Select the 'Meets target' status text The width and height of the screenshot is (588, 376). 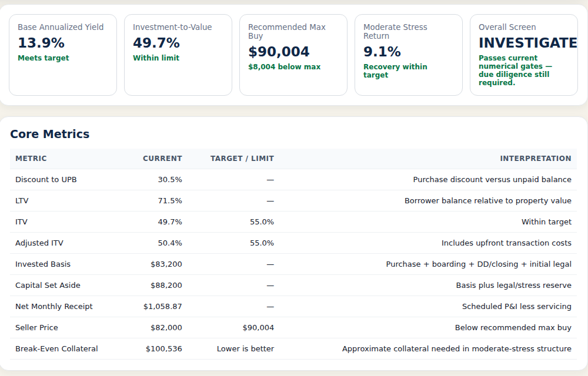click(44, 58)
